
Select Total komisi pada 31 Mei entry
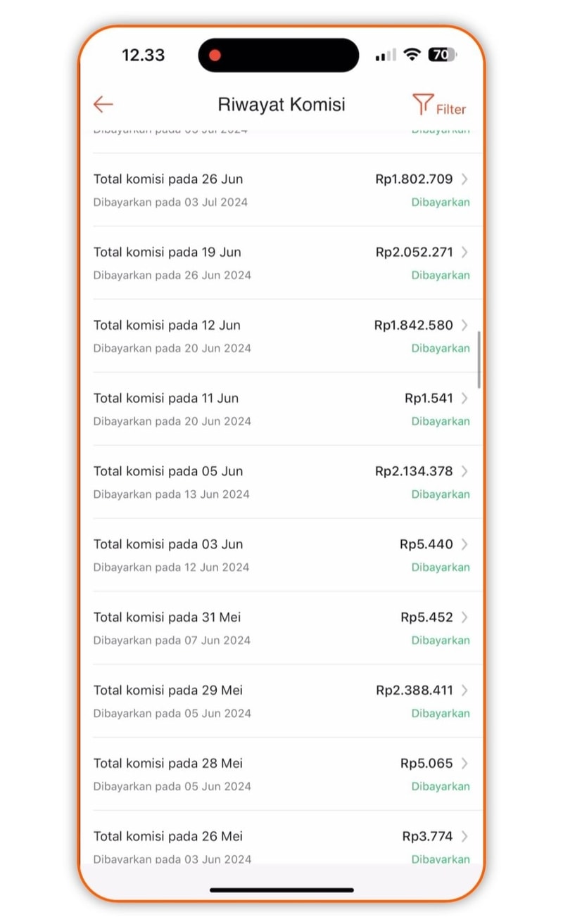[x=167, y=617]
